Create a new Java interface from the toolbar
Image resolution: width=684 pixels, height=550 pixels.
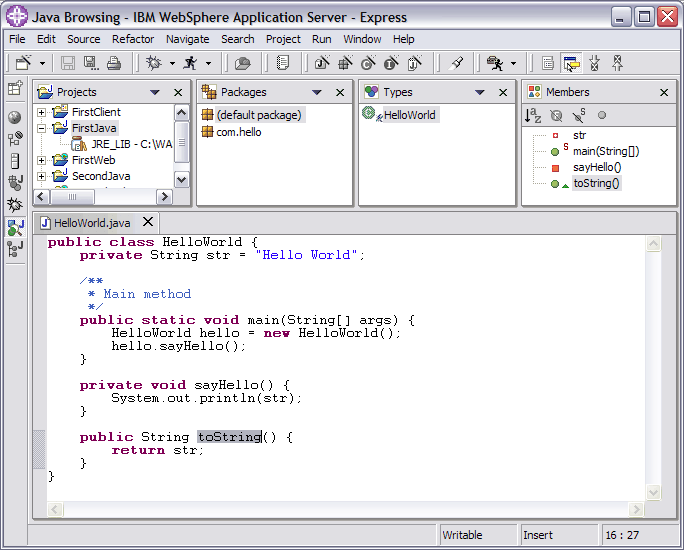coord(391,63)
